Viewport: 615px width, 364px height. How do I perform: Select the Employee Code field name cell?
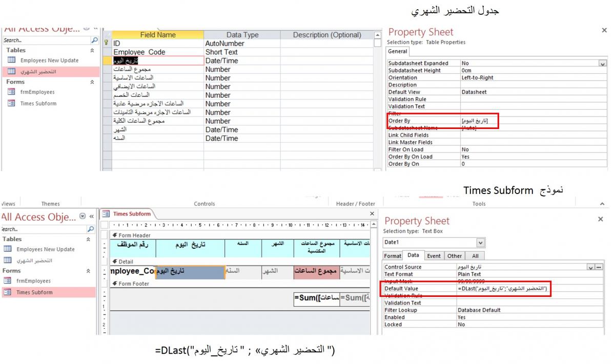158,52
